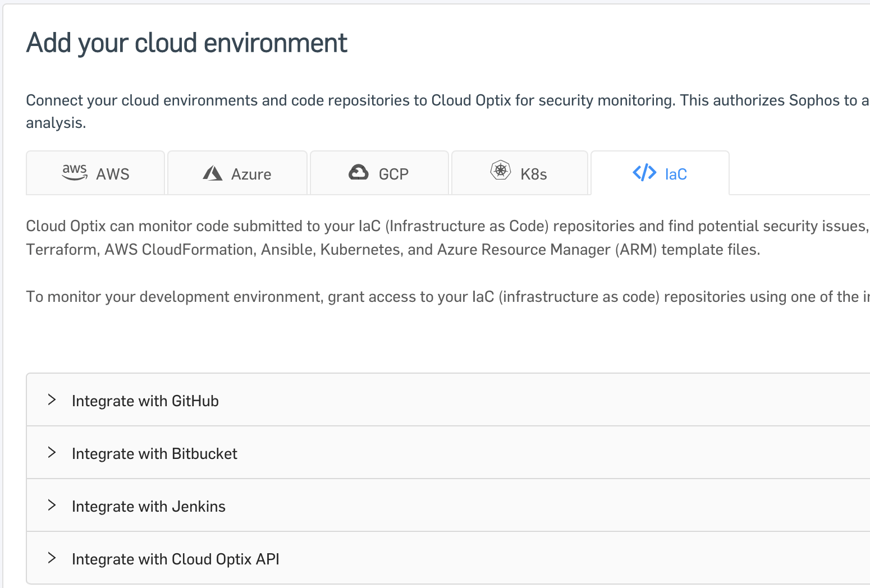This screenshot has height=588, width=870.
Task: Switch to the Azure tab
Action: 237,173
